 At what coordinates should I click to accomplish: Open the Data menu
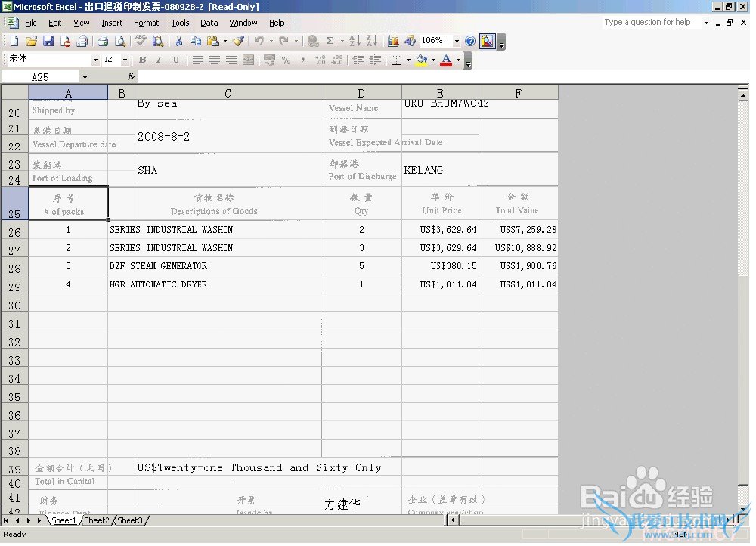(209, 23)
